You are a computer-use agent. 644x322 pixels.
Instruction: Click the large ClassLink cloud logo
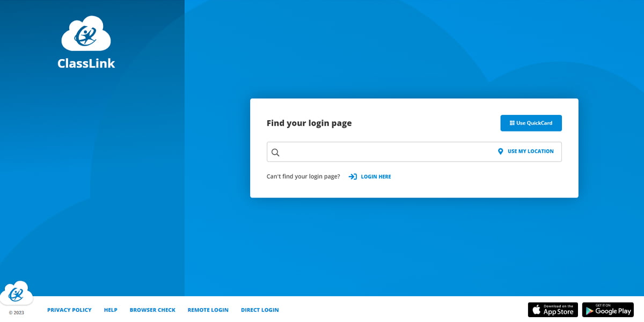[x=86, y=33]
